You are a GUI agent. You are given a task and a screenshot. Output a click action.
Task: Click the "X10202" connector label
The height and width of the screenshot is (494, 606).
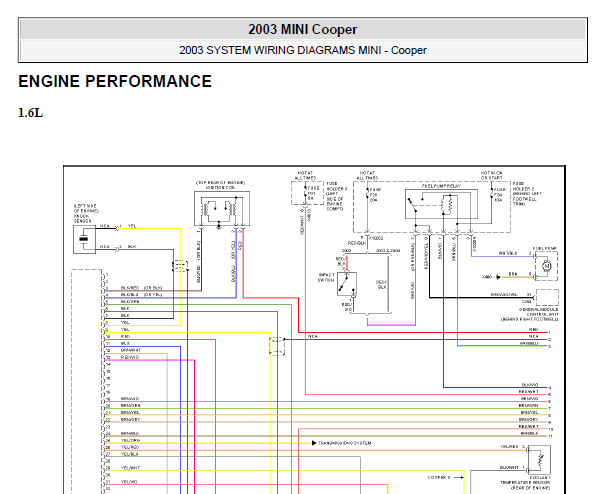click(376, 238)
